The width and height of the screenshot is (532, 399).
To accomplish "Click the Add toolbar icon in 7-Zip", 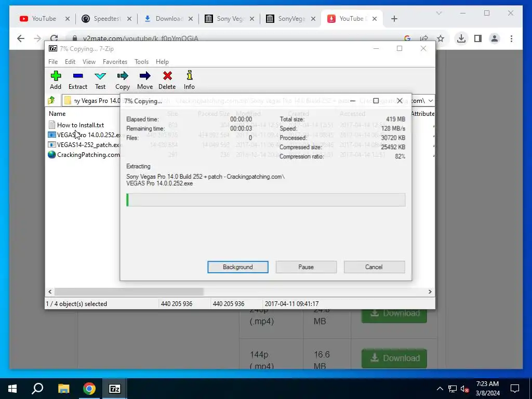I will [x=56, y=80].
